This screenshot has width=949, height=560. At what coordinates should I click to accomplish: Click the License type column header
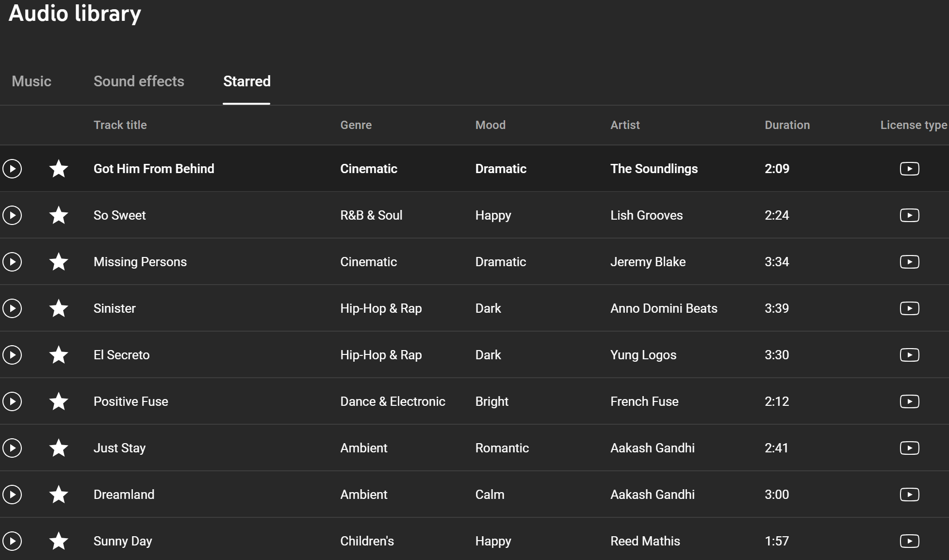click(x=914, y=125)
